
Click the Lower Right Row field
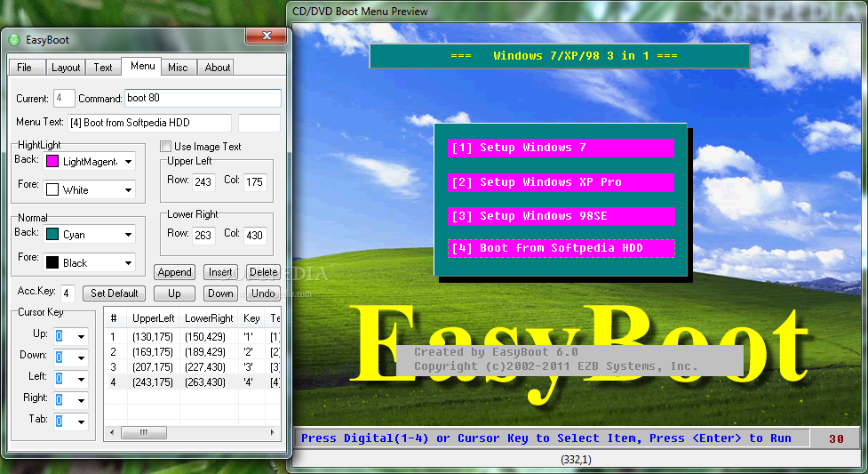tap(203, 235)
